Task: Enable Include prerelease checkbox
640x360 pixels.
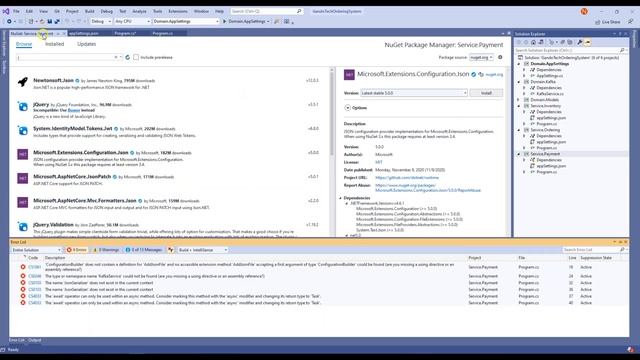Action: (136, 58)
